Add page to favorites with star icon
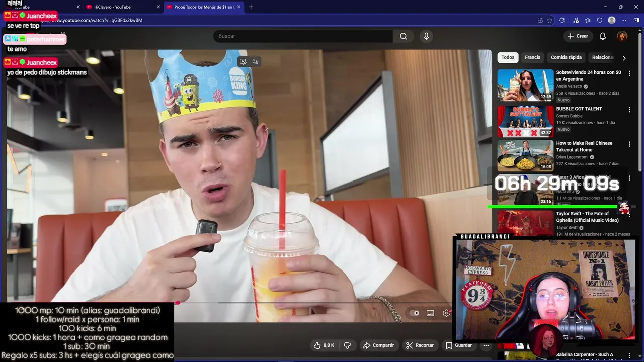 coord(550,20)
